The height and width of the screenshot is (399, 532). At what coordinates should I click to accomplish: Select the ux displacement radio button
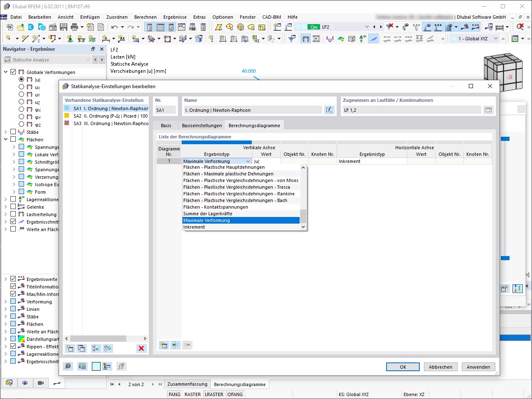click(x=22, y=87)
